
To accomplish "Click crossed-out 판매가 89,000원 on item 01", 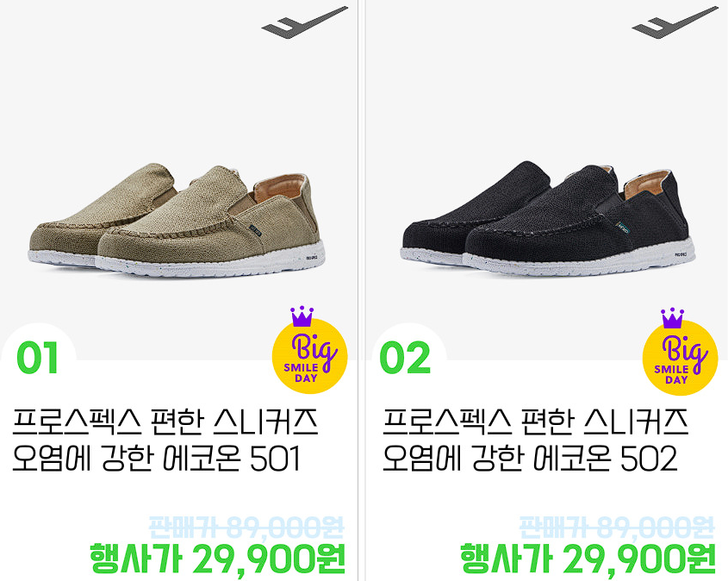I will [x=246, y=528].
